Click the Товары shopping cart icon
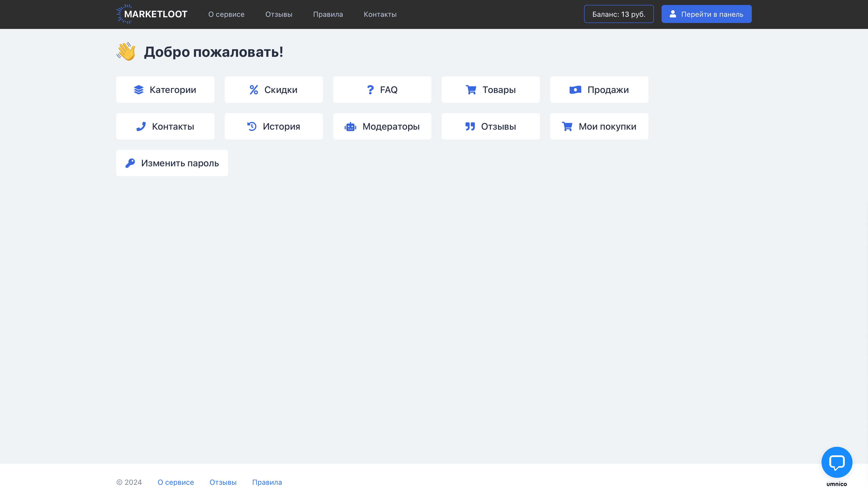 (x=471, y=90)
